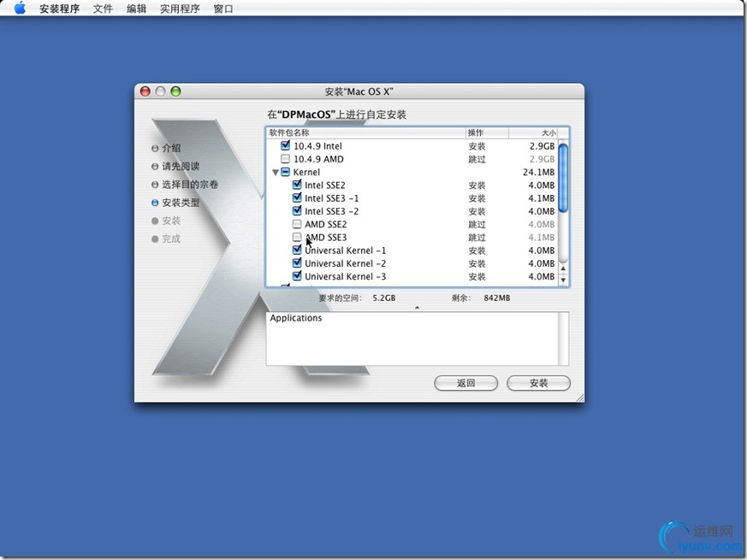Select the 选择目的宗卷 step in sidebar
Viewport: 747px width, 560px height.
(185, 185)
